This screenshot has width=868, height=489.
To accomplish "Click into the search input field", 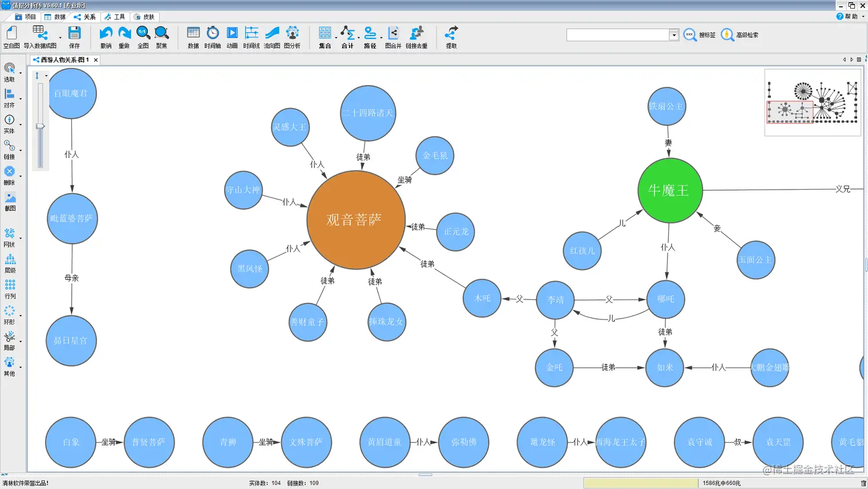I will 618,35.
